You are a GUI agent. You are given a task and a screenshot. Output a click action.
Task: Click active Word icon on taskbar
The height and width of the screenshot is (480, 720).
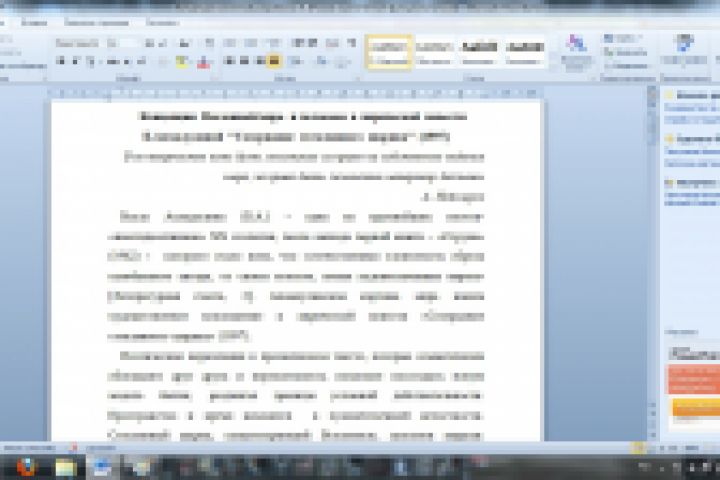tap(101, 468)
